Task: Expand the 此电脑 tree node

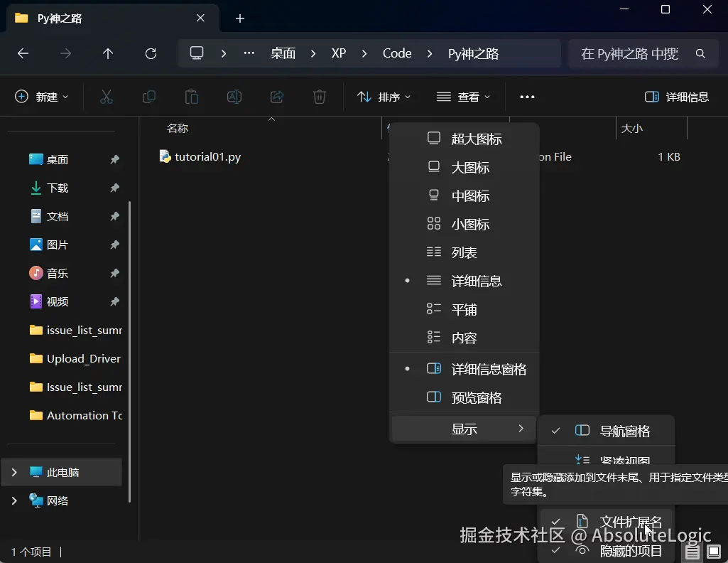Action: point(14,473)
